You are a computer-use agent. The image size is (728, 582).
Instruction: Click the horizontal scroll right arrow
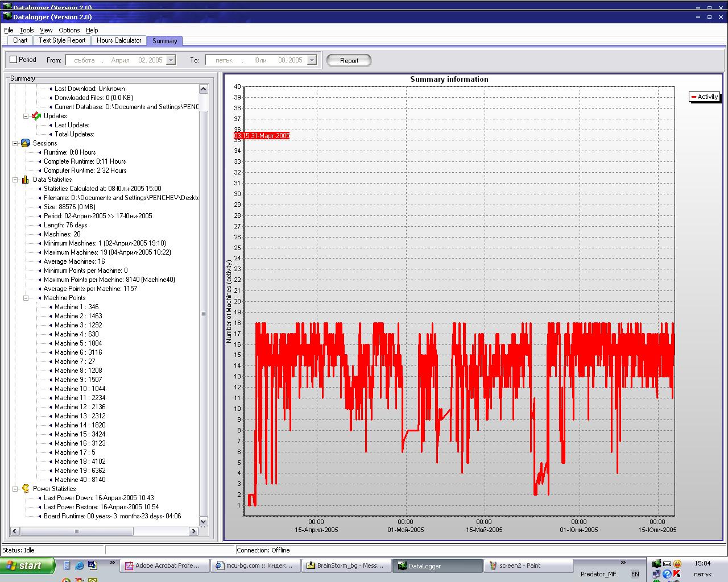point(193,531)
